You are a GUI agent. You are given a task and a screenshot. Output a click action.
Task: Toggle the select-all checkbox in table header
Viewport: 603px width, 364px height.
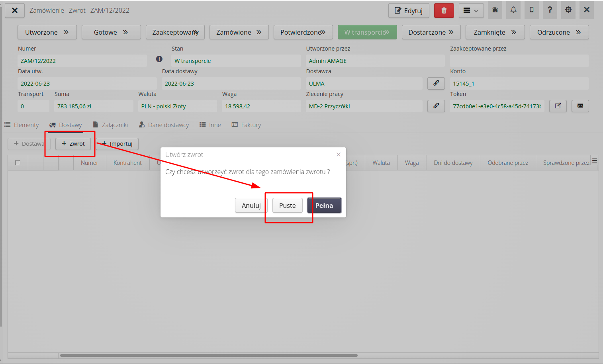pos(18,162)
